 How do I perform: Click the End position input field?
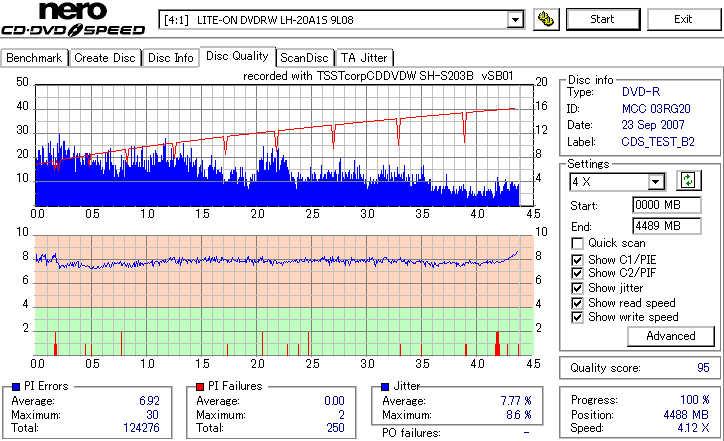pos(666,226)
